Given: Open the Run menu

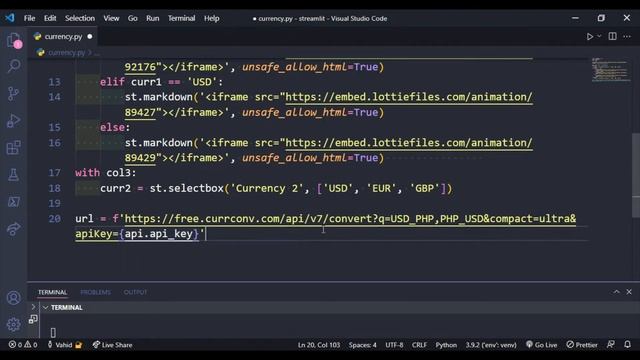Looking at the screenshot, I should 153,18.
